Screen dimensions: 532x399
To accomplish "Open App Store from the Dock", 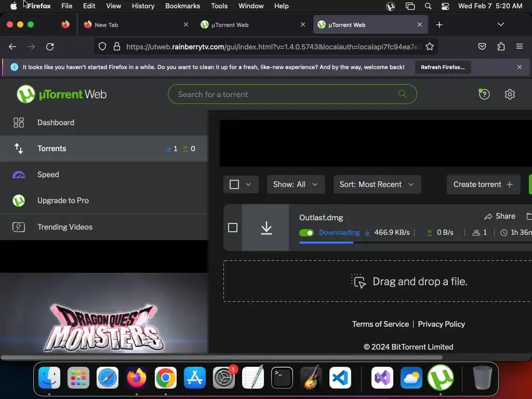I will coord(195,377).
